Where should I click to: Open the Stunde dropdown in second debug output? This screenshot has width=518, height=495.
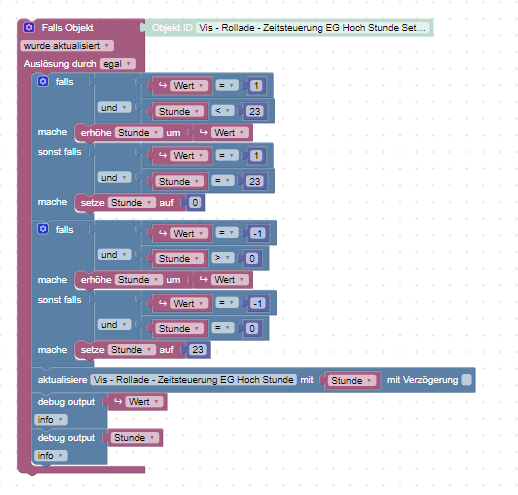134,438
